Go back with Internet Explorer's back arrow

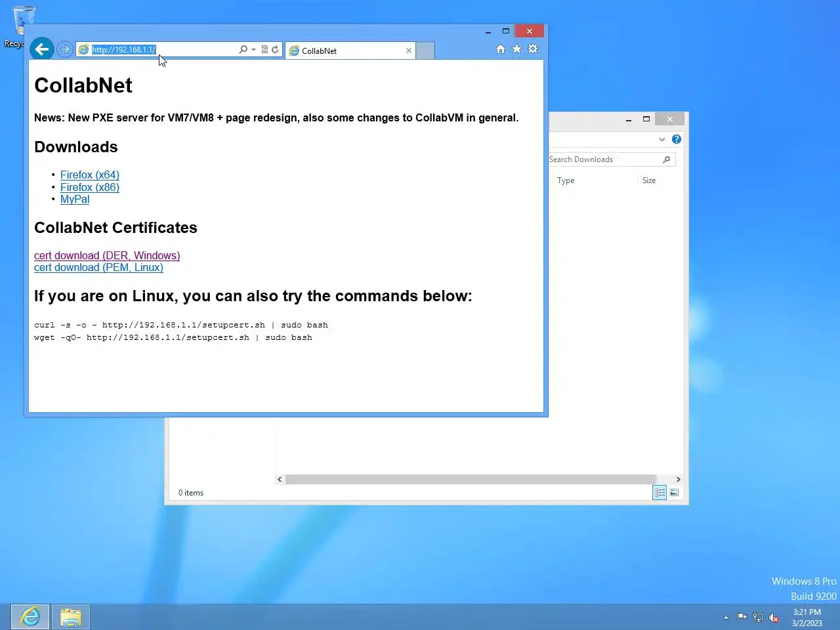pyautogui.click(x=42, y=49)
